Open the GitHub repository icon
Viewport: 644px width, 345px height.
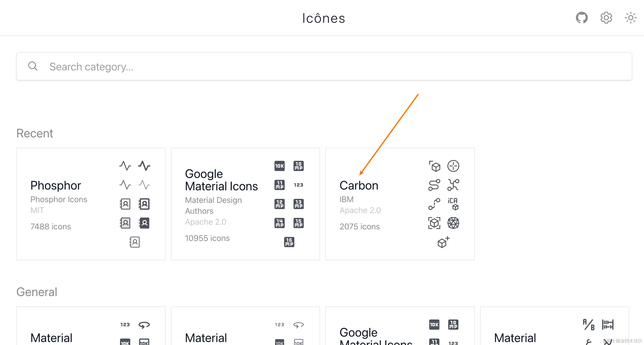click(582, 18)
